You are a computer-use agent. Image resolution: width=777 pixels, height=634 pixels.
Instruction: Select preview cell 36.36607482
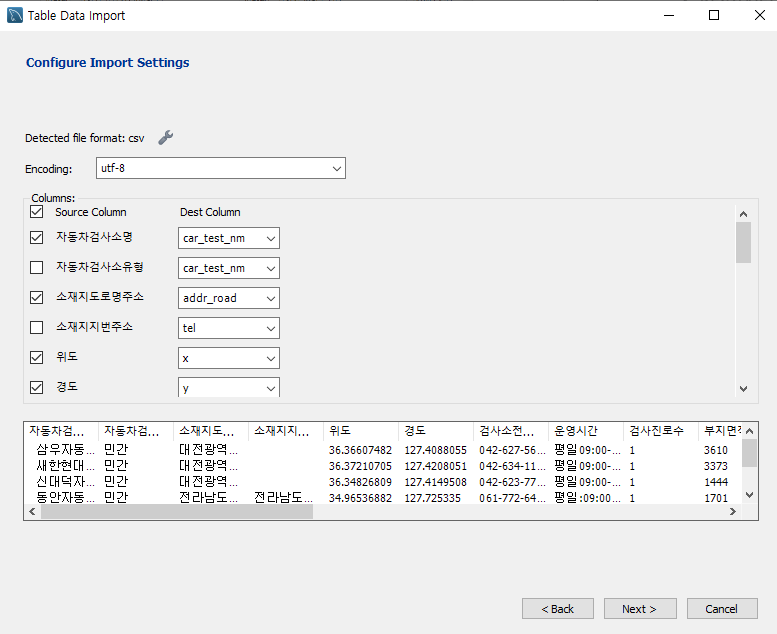[360, 450]
